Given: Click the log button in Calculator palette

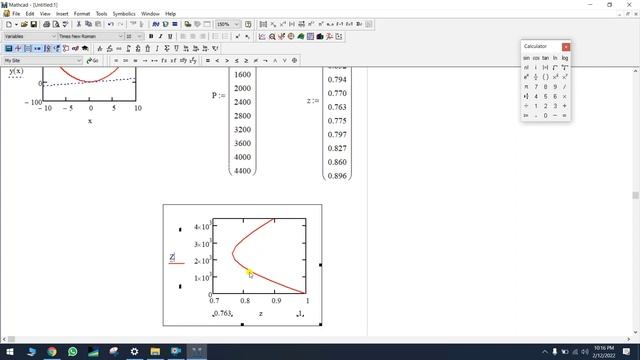Looking at the screenshot, I should tap(565, 58).
